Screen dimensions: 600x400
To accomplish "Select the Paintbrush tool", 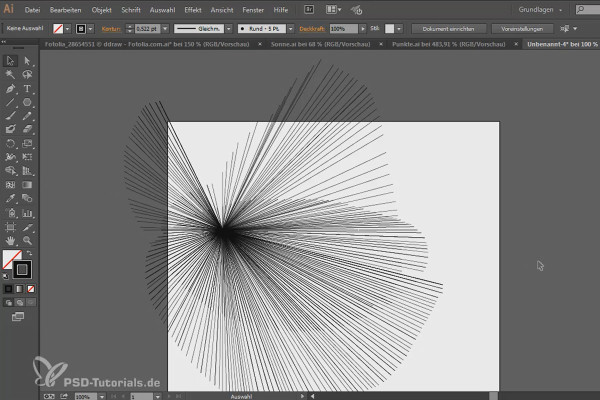I will coord(10,116).
